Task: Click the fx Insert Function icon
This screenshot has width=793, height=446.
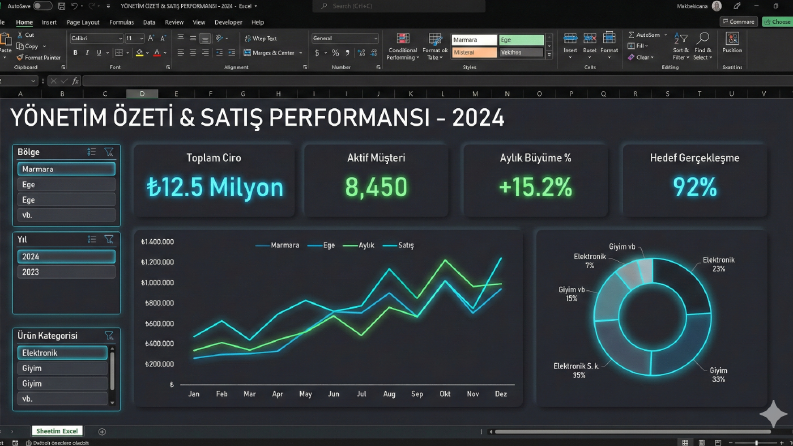Action: (75, 81)
